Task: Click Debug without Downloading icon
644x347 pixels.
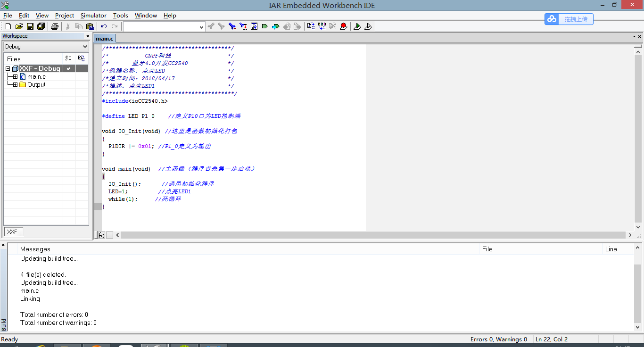Action: click(368, 26)
